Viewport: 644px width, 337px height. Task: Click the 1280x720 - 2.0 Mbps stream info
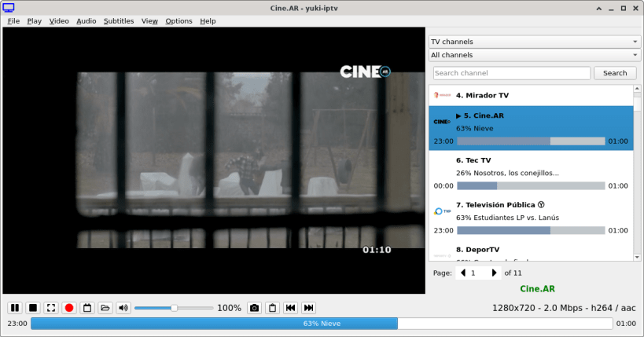[564, 308]
